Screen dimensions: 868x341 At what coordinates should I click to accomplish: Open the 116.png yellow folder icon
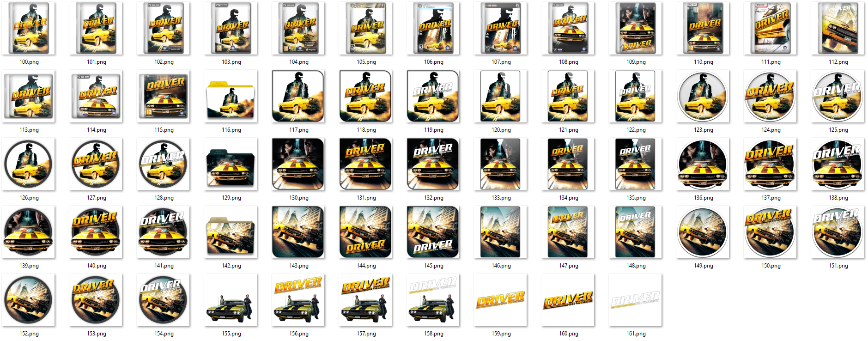pyautogui.click(x=231, y=96)
